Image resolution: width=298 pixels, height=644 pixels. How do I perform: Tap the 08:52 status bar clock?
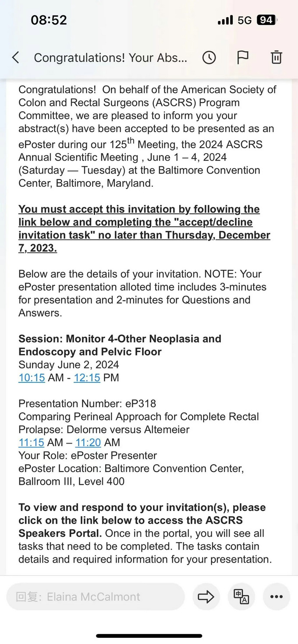pyautogui.click(x=49, y=20)
